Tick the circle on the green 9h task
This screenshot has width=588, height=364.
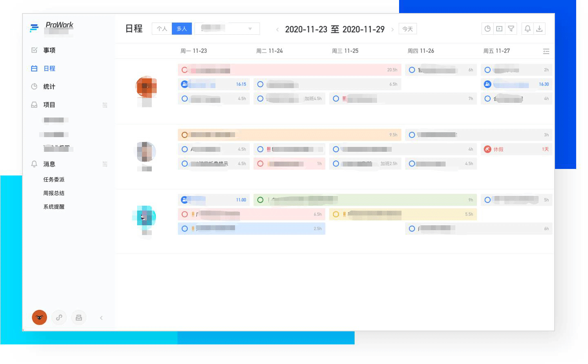click(260, 200)
